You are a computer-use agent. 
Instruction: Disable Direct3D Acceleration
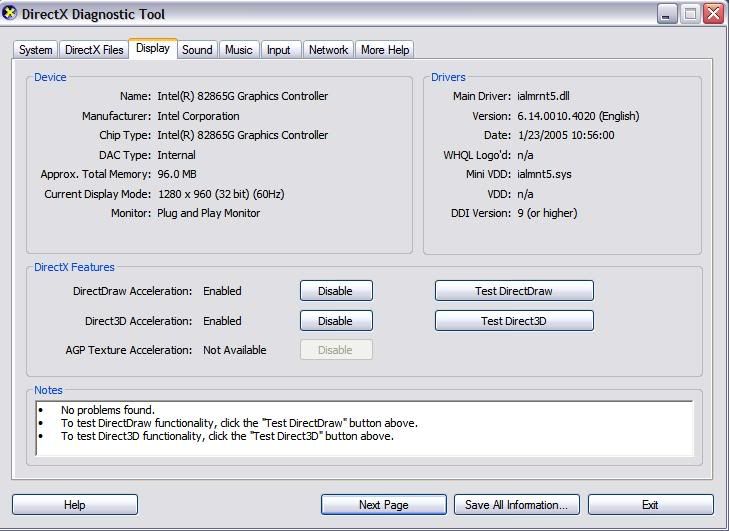click(336, 321)
